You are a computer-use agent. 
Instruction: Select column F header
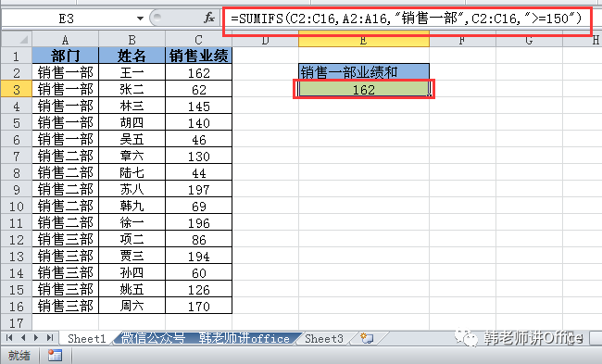[462, 40]
